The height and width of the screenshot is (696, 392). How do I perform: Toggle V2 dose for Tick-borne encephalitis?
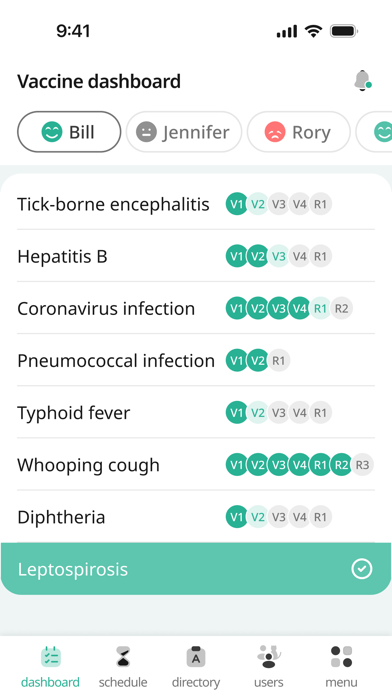pyautogui.click(x=257, y=204)
